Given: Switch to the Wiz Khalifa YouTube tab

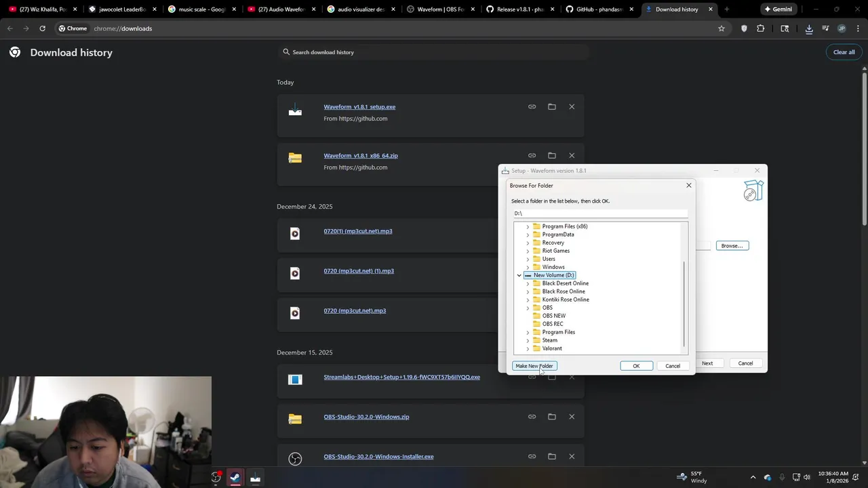Looking at the screenshot, I should [x=43, y=9].
